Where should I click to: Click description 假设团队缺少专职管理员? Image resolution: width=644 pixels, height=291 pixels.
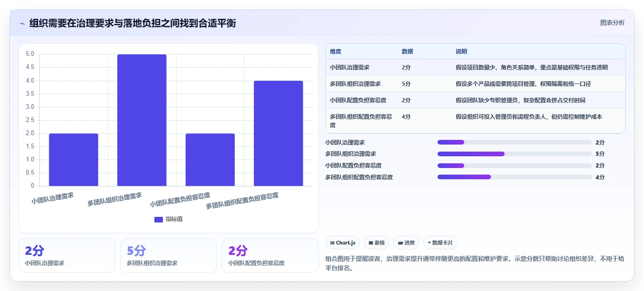pos(521,100)
